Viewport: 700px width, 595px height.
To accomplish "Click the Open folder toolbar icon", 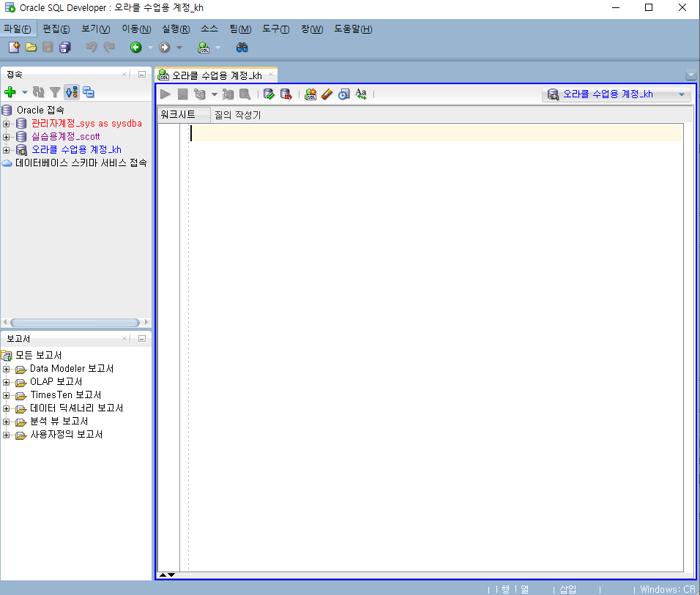I will click(31, 48).
